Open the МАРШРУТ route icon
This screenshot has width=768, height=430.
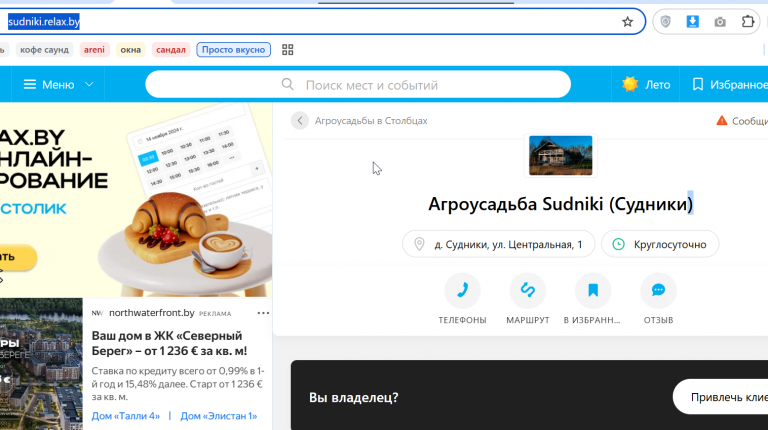(528, 290)
